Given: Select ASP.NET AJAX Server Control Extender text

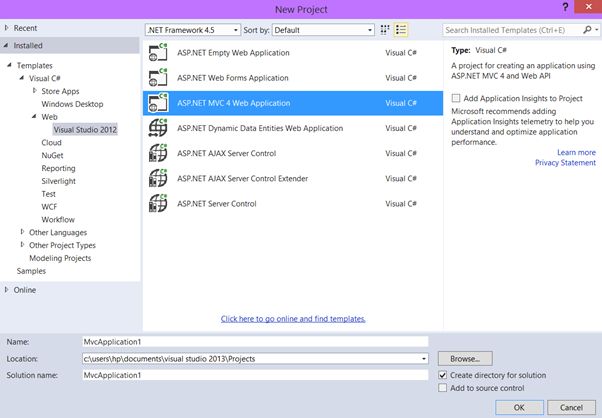Looking at the screenshot, I should 242,178.
